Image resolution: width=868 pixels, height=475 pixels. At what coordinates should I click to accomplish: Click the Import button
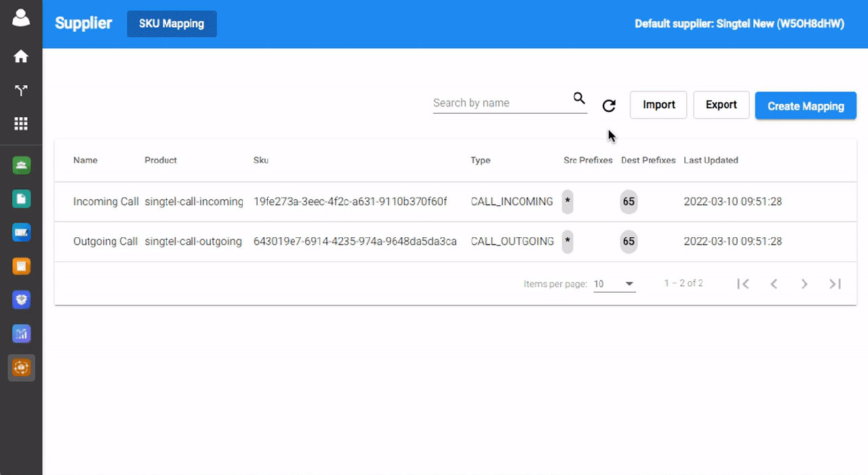point(658,105)
